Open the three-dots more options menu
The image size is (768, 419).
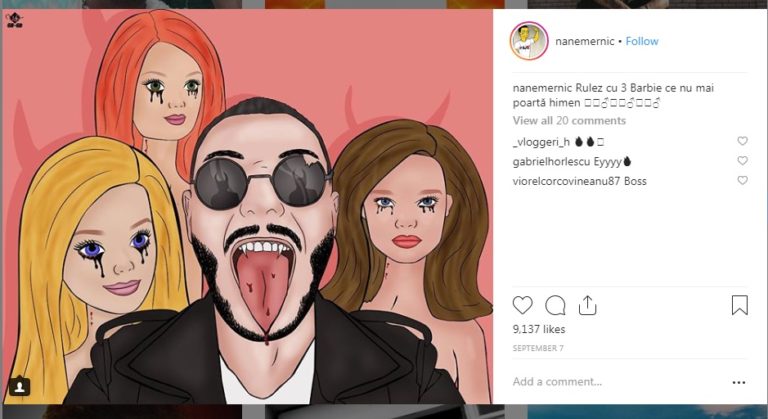(739, 382)
